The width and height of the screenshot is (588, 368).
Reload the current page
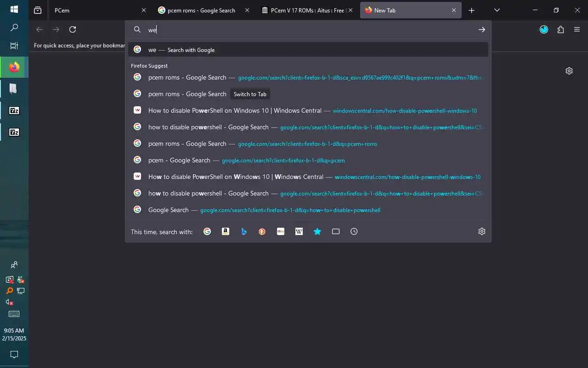(73, 29)
